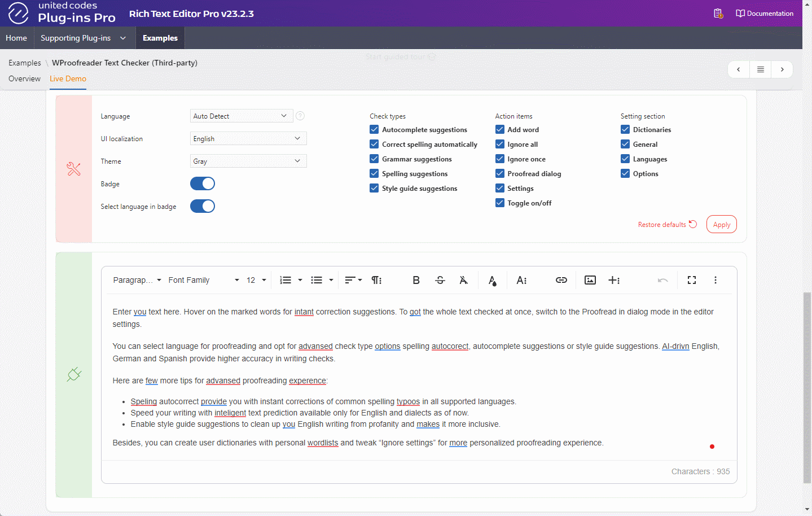
Task: Uncheck the Add word action item
Action: pyautogui.click(x=500, y=129)
